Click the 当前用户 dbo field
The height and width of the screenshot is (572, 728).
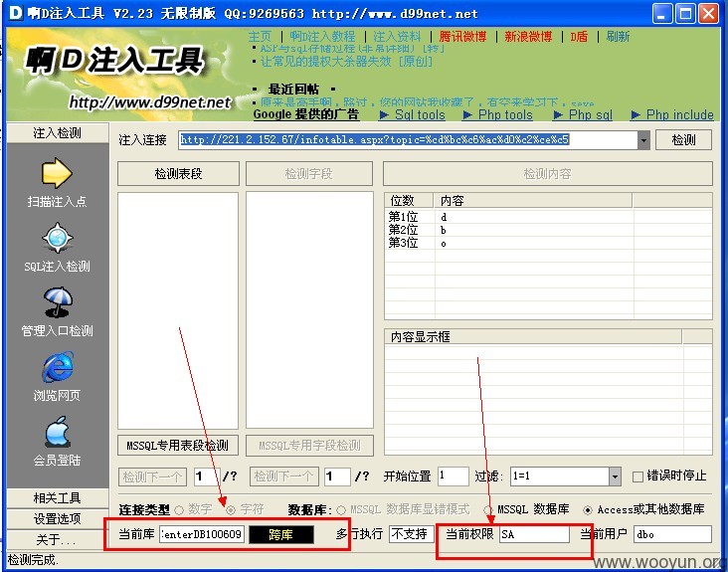pyautogui.click(x=672, y=534)
